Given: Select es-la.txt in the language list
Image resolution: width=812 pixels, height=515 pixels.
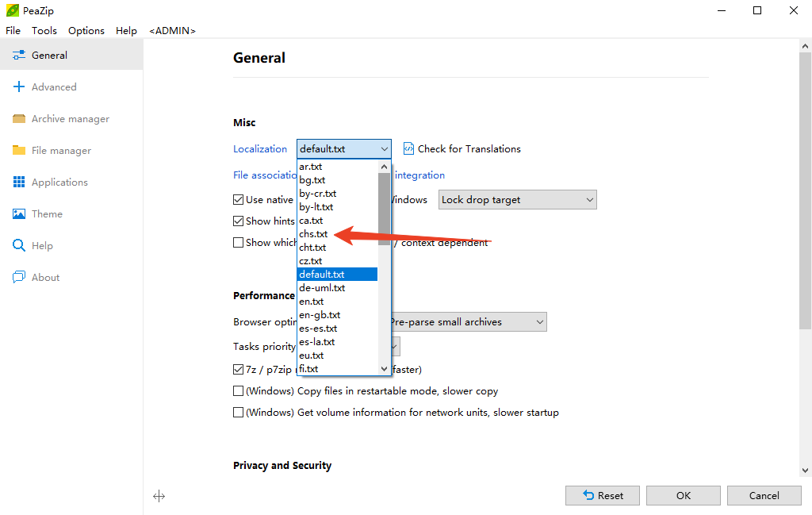Looking at the screenshot, I should [338, 342].
